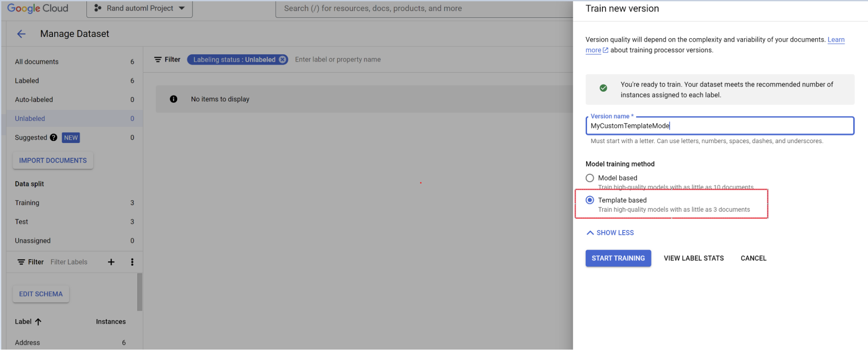Click the help icon next to Suggested
Screen dimensions: 868x350
click(x=53, y=137)
